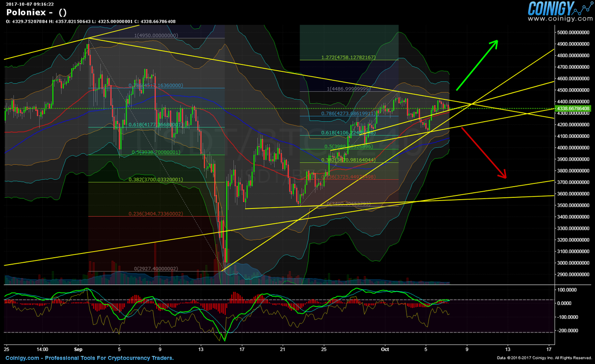Click the Fibonacci label 0(2927.40000002)
The height and width of the screenshot is (364, 595).
pyautogui.click(x=156, y=269)
